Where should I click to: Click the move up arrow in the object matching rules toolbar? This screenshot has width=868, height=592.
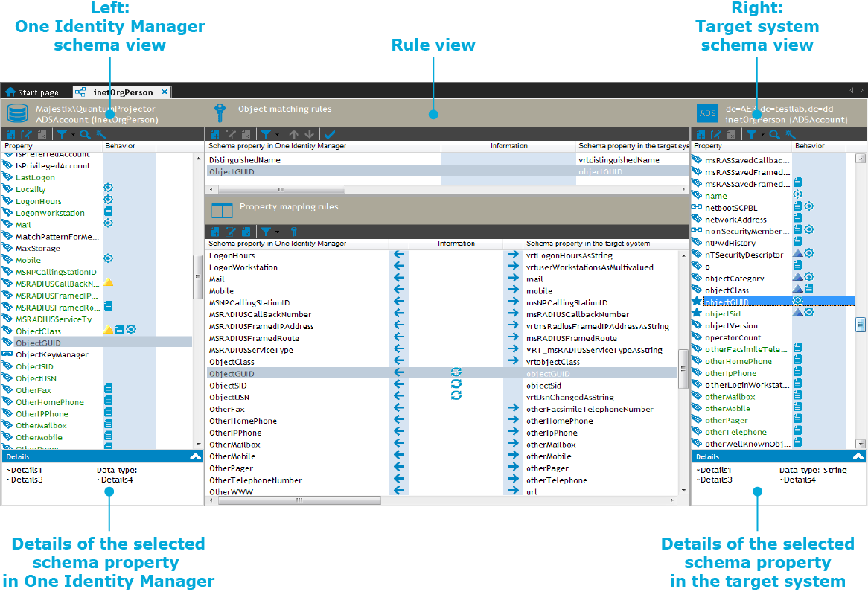tap(294, 135)
